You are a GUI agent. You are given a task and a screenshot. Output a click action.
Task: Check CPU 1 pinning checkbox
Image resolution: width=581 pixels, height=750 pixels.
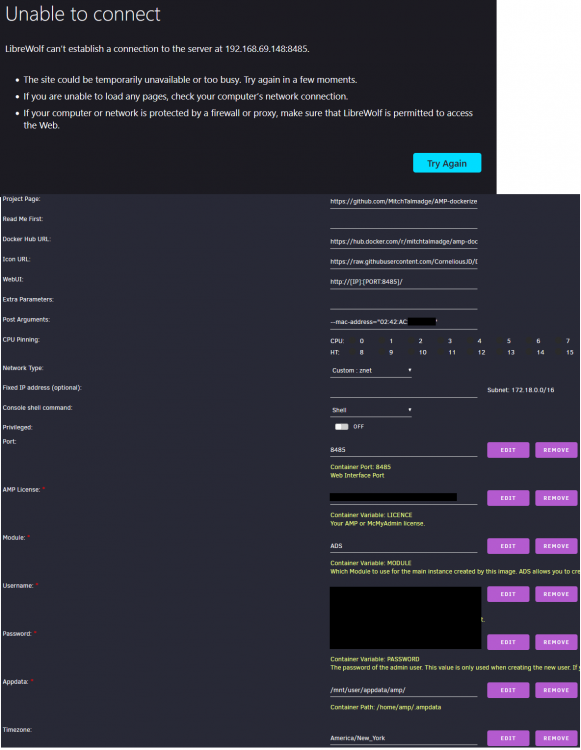[x=382, y=341]
